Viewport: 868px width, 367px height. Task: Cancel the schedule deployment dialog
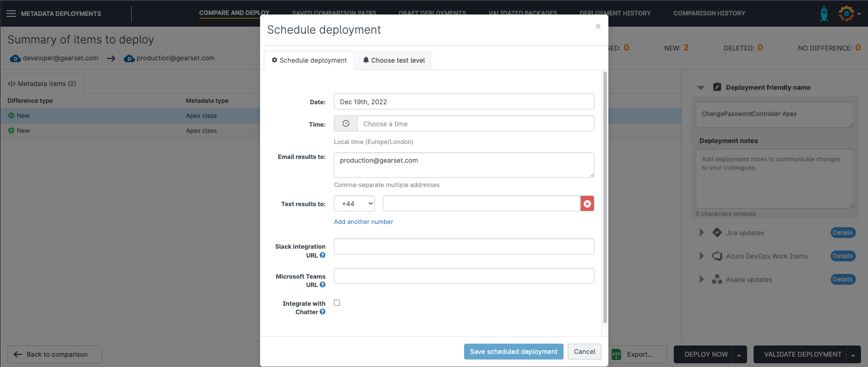point(584,352)
